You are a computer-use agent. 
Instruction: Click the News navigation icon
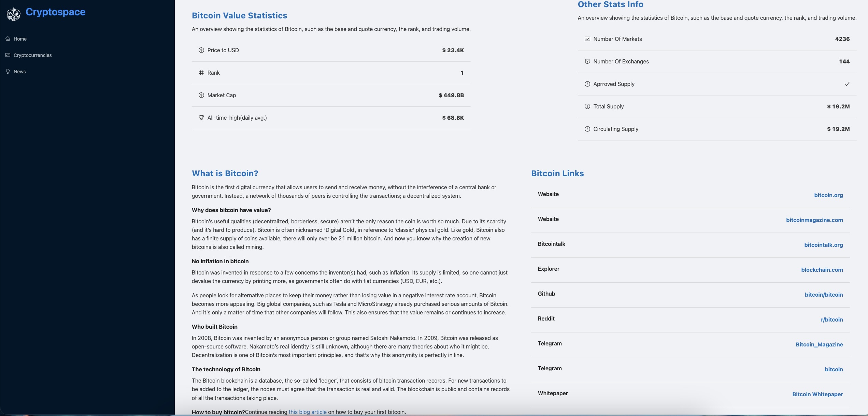pyautogui.click(x=8, y=71)
